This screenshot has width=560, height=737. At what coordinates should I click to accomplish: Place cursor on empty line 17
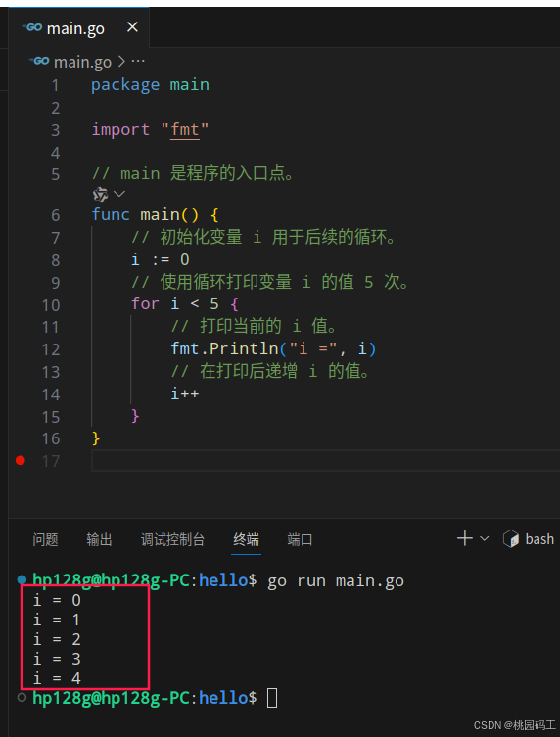coord(325,461)
